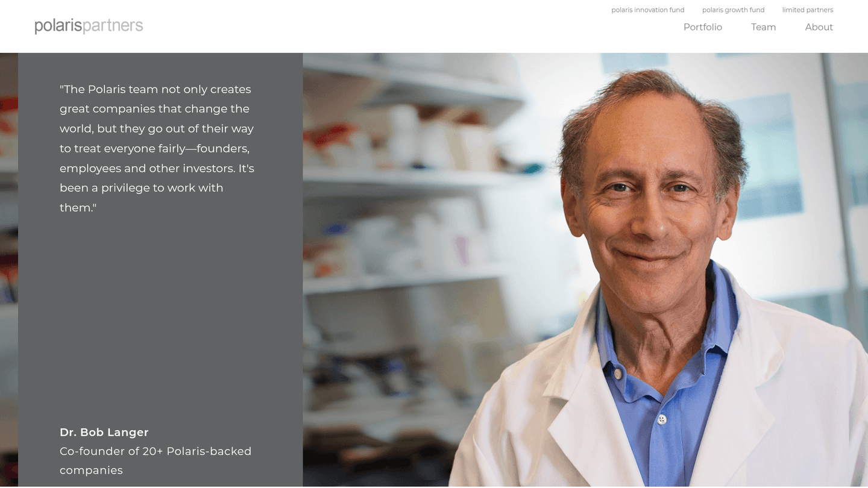Click the dark "polaris" part of logo
This screenshot has height=488, width=868.
[x=58, y=26]
